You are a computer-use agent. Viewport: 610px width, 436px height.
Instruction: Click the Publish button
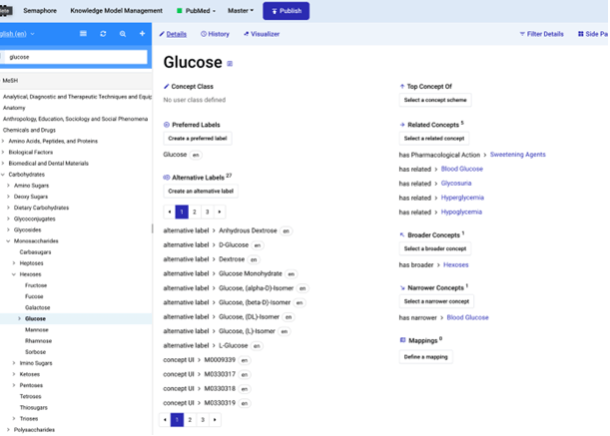[x=286, y=11]
